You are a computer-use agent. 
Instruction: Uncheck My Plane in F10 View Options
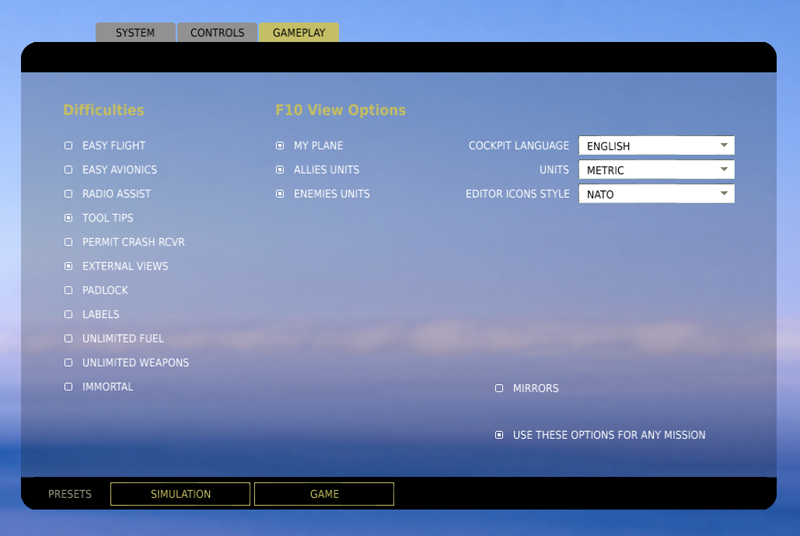point(280,146)
